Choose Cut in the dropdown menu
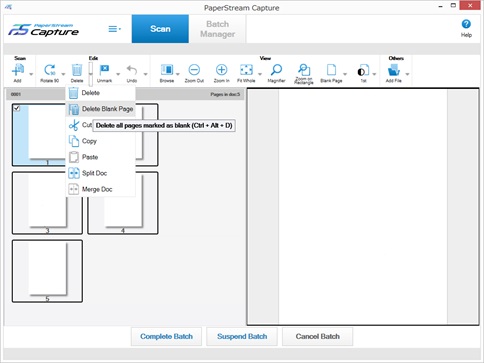Screen dimensions: 484x363 tap(79, 125)
